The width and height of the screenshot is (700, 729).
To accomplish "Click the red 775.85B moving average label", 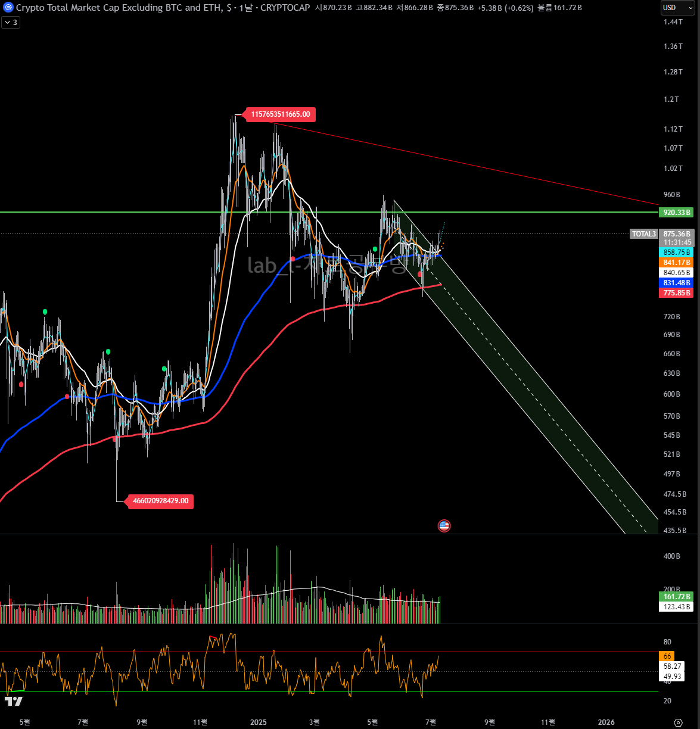I will click(677, 293).
